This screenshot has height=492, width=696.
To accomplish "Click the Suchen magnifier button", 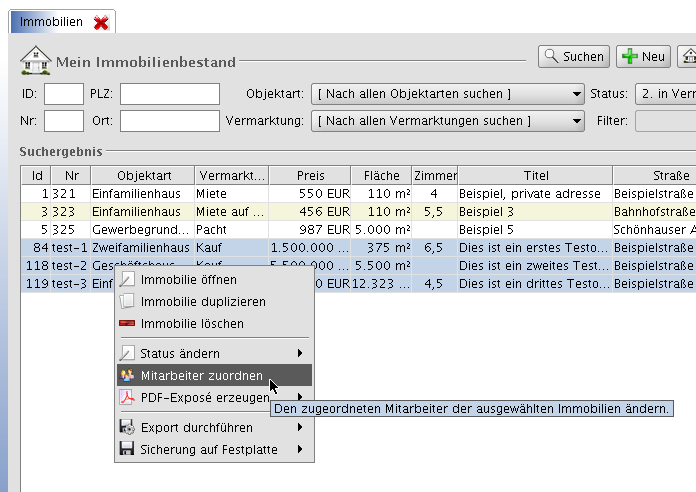I will coord(573,57).
